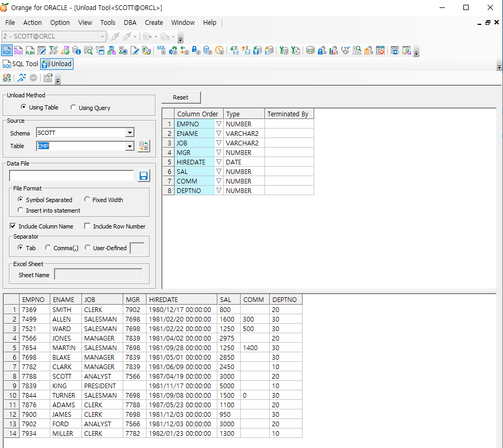Select the Using Table radio button
The height and width of the screenshot is (448, 503).
(x=23, y=107)
